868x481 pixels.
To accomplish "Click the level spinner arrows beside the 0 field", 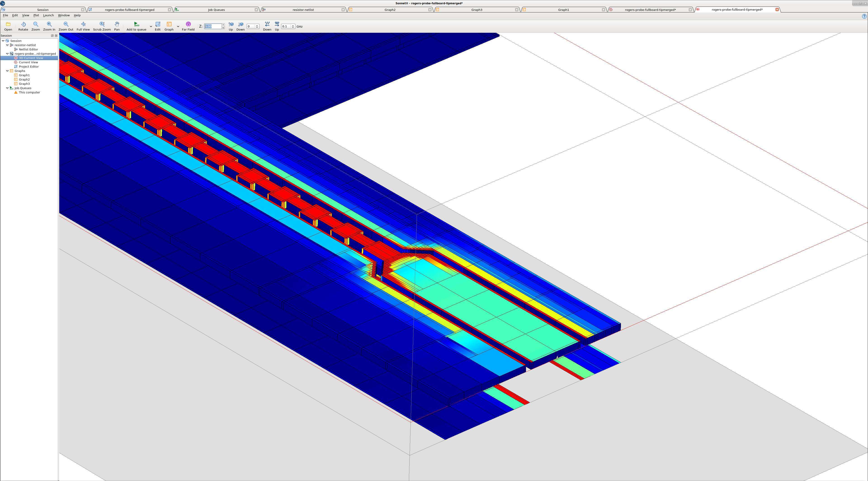I will 257,26.
